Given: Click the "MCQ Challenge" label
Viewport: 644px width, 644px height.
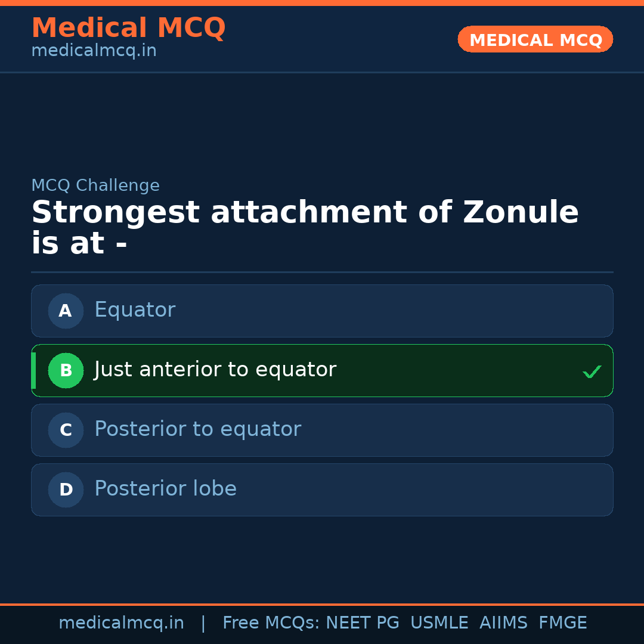Looking at the screenshot, I should point(95,185).
